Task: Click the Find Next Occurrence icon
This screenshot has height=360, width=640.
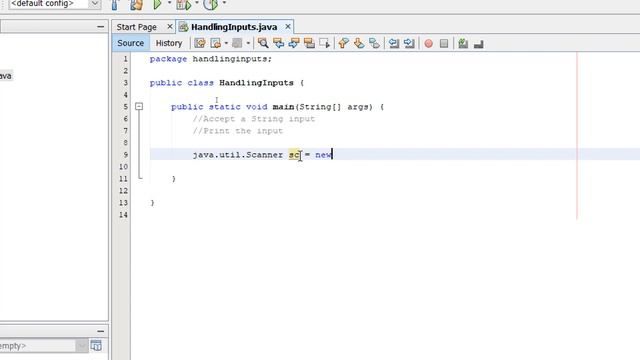Action: click(294, 43)
